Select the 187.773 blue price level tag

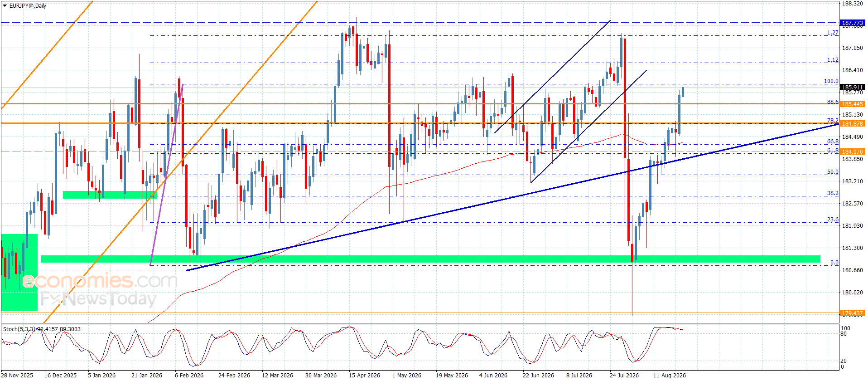(853, 23)
